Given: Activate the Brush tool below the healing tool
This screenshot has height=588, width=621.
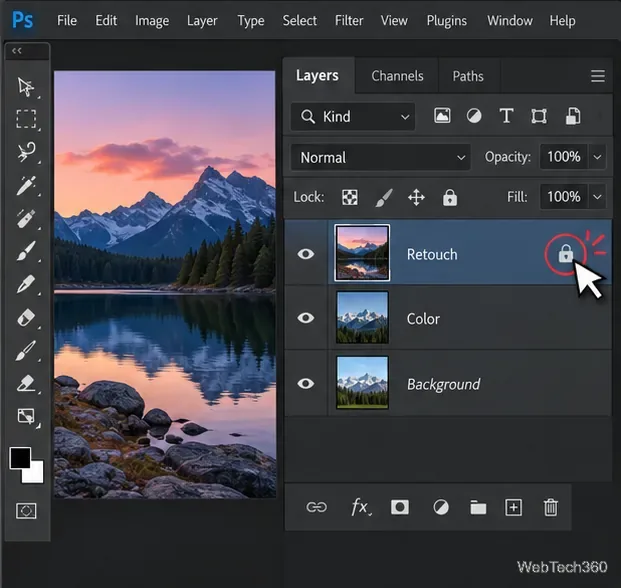Looking at the screenshot, I should [x=26, y=251].
